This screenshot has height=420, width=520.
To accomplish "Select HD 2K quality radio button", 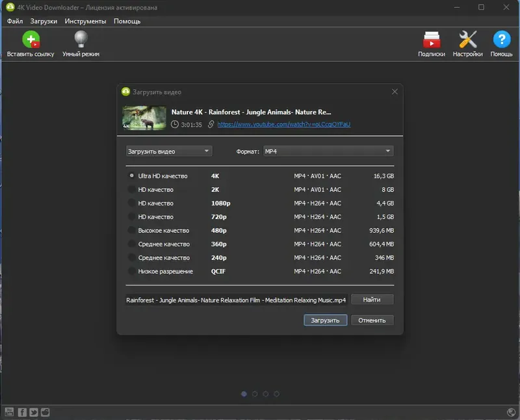I will 132,189.
